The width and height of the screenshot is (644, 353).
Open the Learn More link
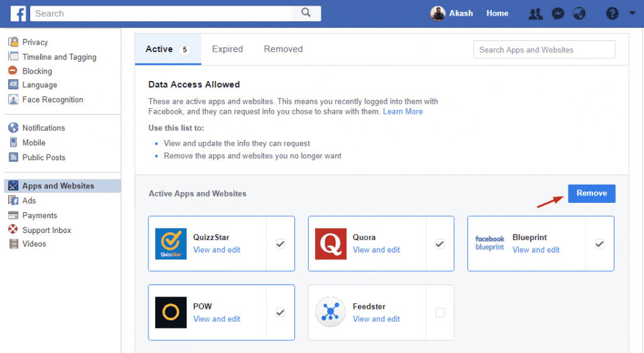(x=402, y=111)
